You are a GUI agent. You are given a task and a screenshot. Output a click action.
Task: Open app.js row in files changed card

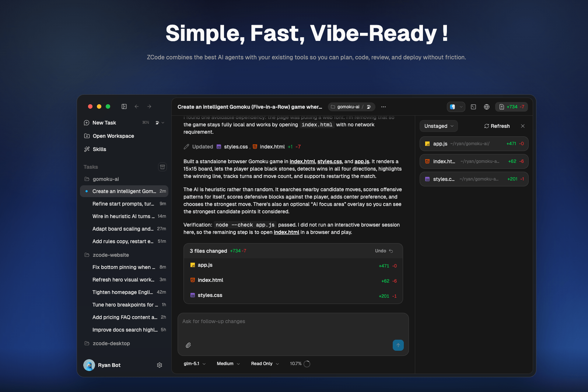click(x=293, y=265)
